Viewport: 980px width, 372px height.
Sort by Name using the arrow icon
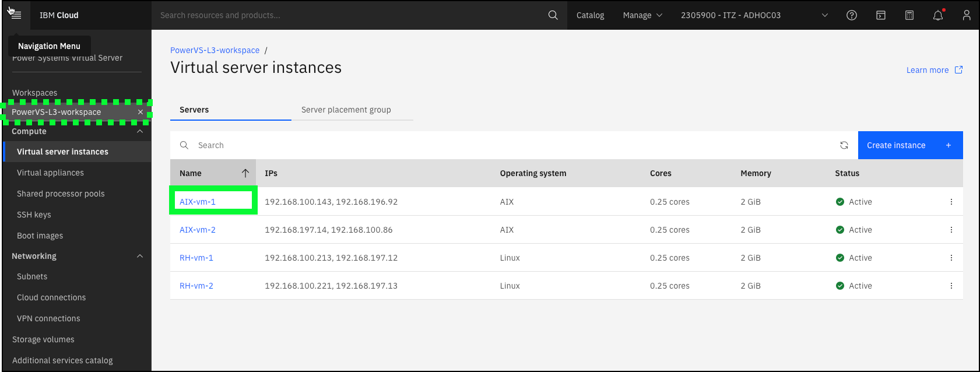245,173
